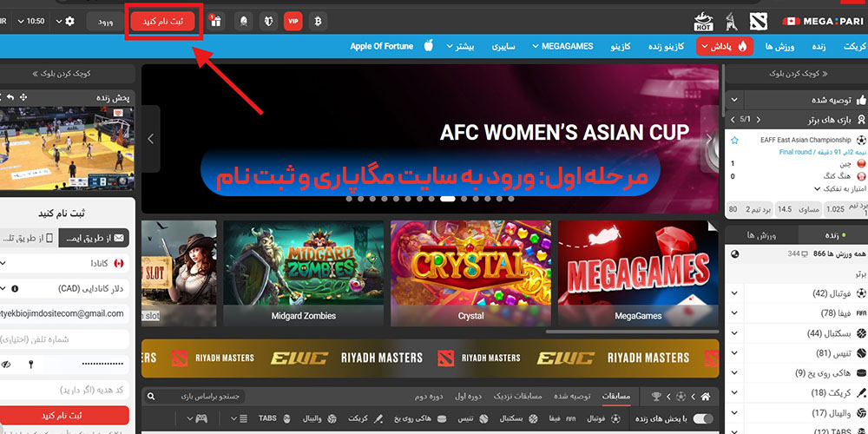Click the home icon in competitions bar
868x434 pixels.
(705, 397)
